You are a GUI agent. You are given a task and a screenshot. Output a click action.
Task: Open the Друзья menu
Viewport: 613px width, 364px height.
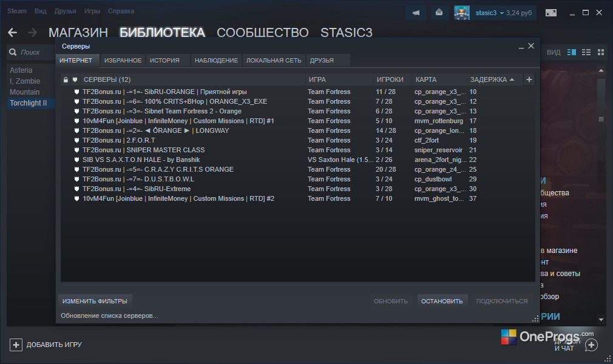pyautogui.click(x=66, y=11)
